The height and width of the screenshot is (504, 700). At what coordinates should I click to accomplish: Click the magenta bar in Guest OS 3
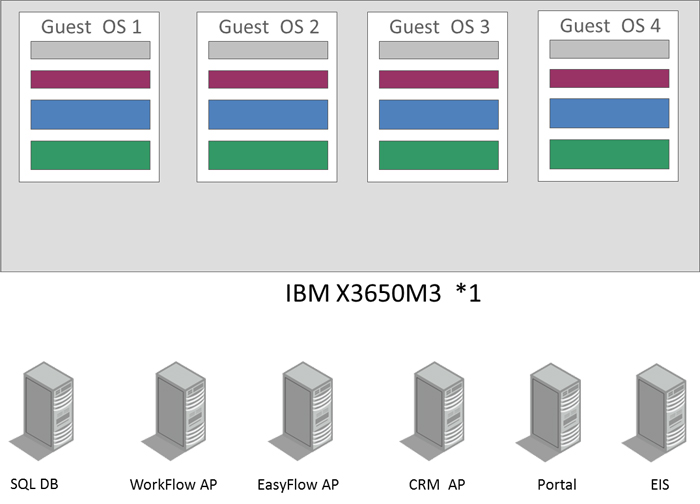439,80
